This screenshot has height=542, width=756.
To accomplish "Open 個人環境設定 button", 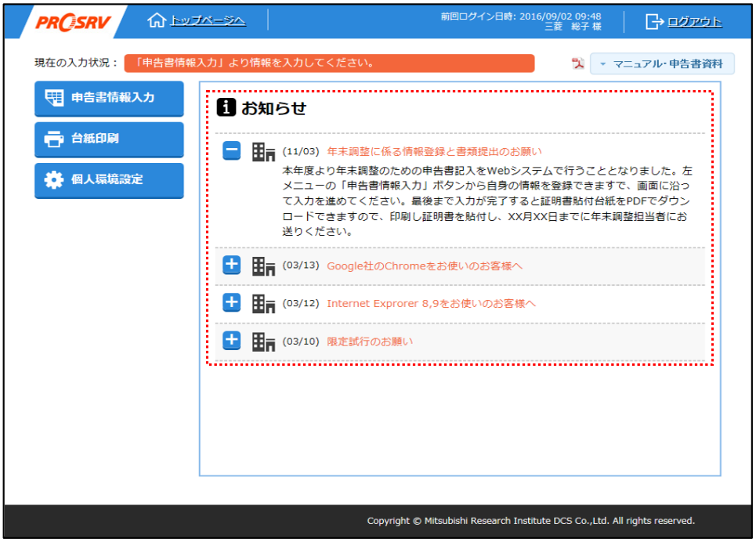I will pyautogui.click(x=109, y=180).
